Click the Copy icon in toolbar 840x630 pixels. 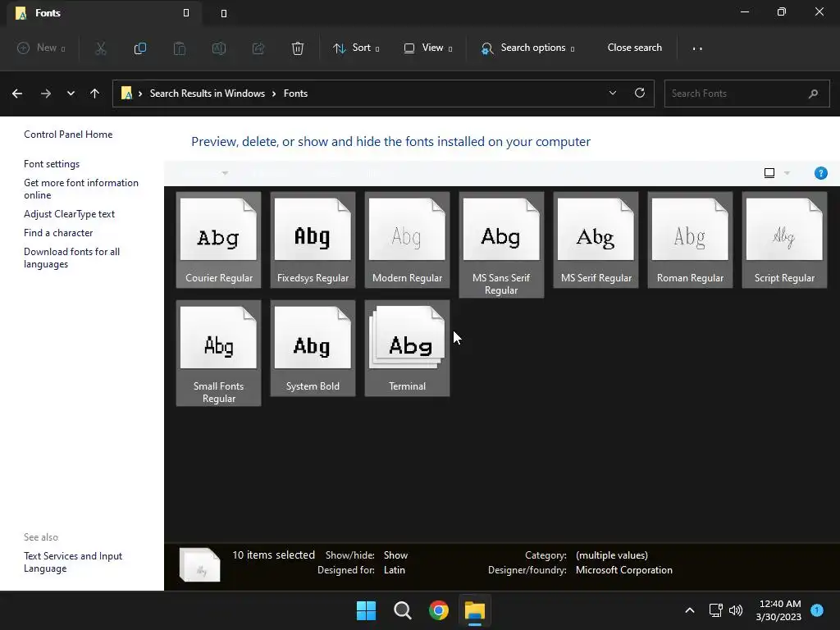click(139, 48)
